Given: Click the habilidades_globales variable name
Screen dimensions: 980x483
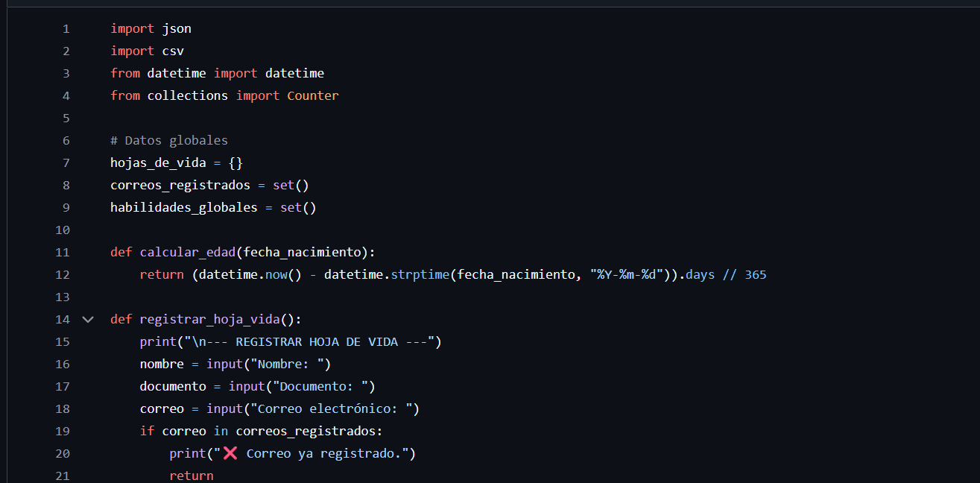Looking at the screenshot, I should pos(184,207).
